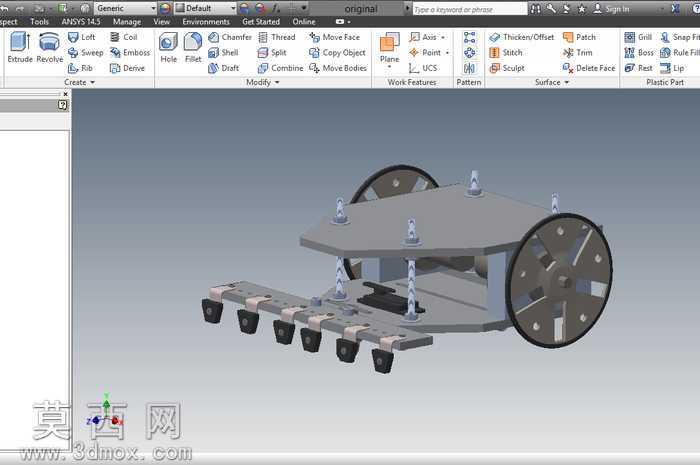Open the ANSYS 14.5 tab
The height and width of the screenshot is (465, 700).
(81, 21)
